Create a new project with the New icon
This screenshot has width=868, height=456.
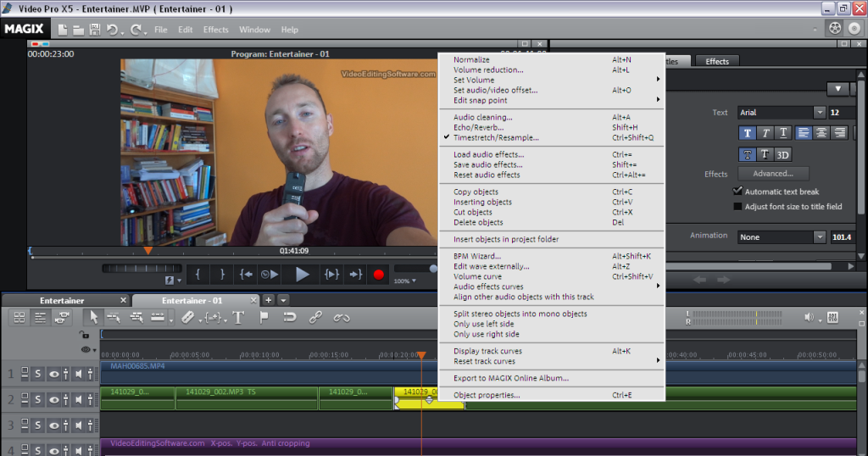pos(63,30)
